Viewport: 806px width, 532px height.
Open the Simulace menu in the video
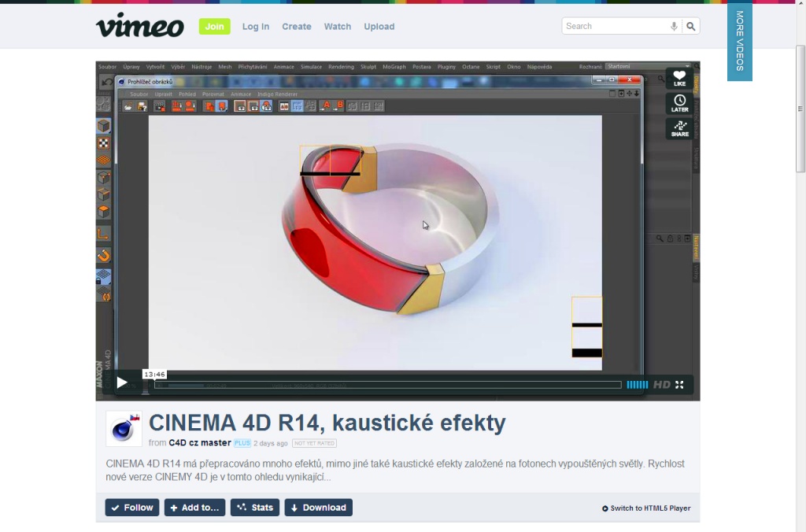point(311,67)
